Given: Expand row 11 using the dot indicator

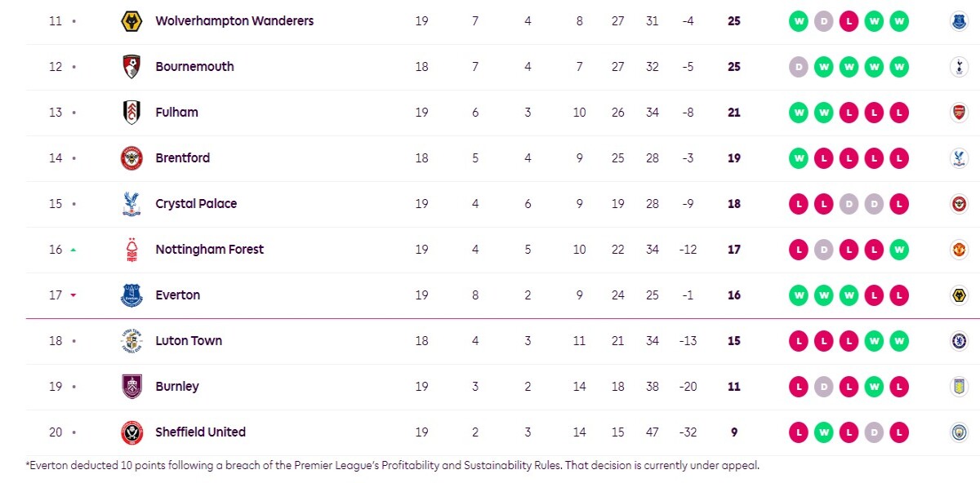Looking at the screenshot, I should [x=73, y=21].
